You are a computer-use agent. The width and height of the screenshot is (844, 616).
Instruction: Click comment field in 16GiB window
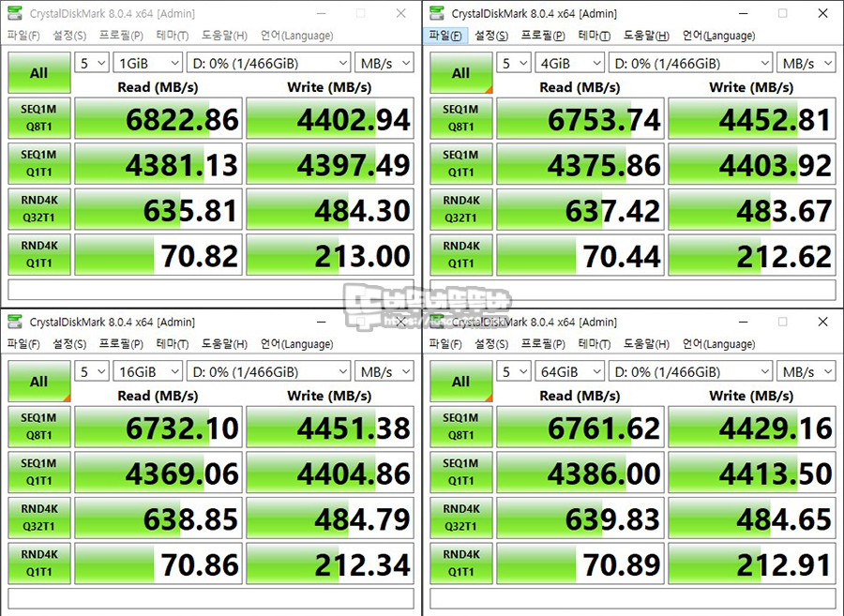211,598
